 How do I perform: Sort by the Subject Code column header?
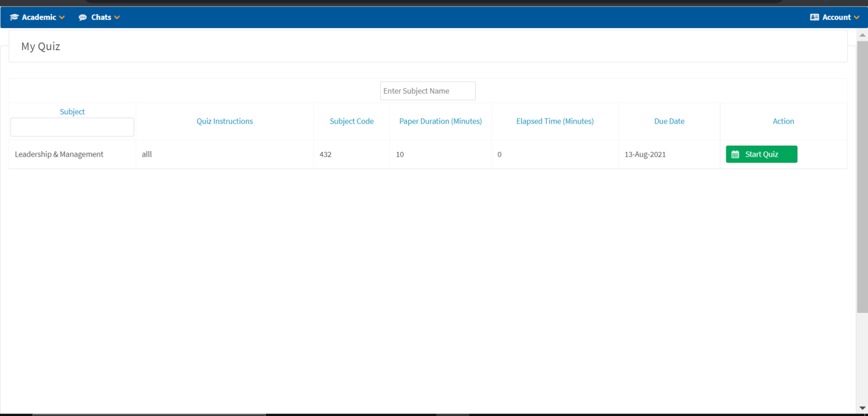click(351, 121)
